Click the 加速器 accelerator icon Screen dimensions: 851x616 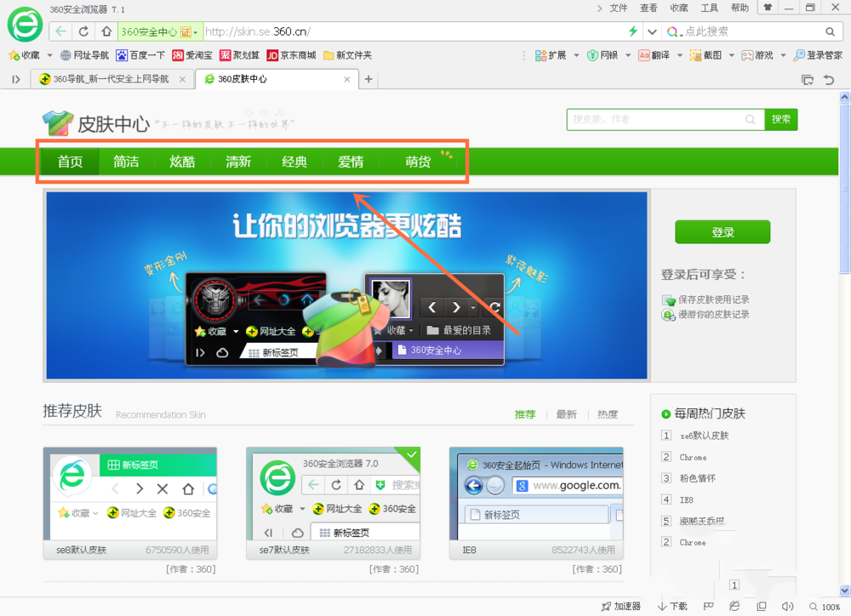pos(620,606)
